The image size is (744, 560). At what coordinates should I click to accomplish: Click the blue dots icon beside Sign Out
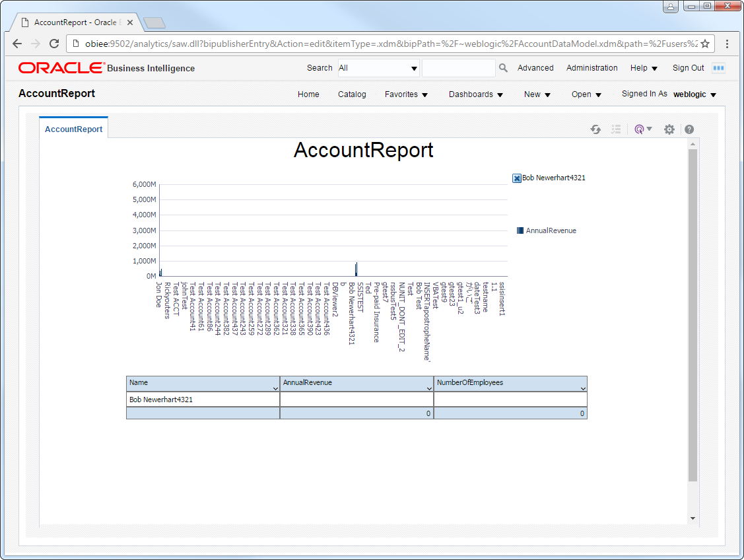[718, 68]
